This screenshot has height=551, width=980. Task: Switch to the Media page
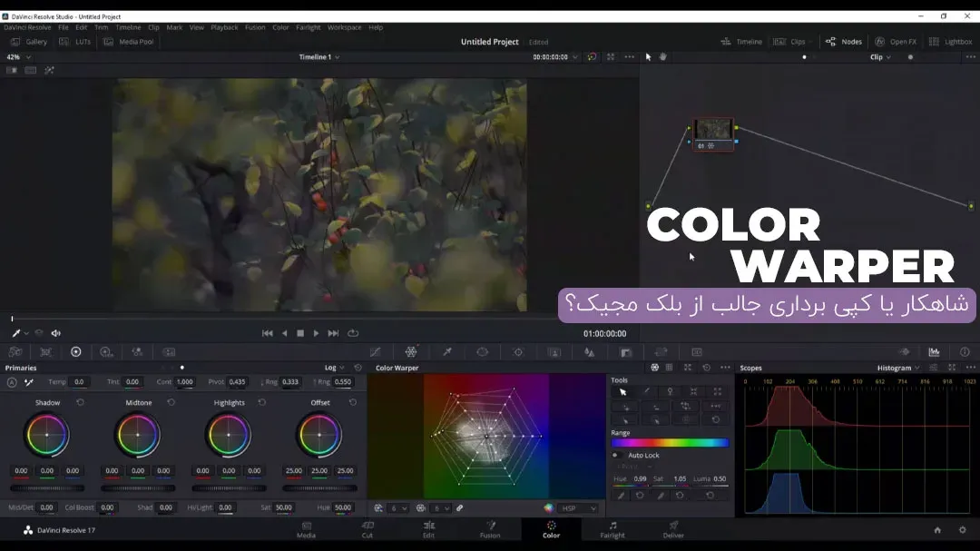pyautogui.click(x=307, y=530)
